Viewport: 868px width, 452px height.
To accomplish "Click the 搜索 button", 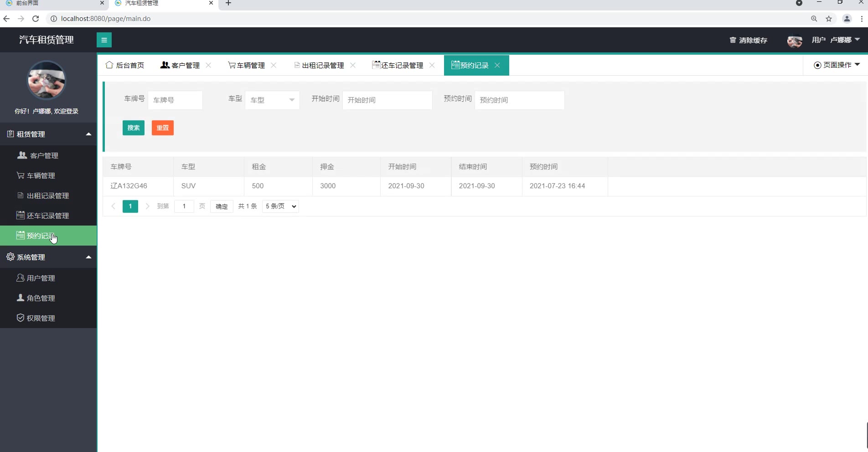I will pos(134,128).
